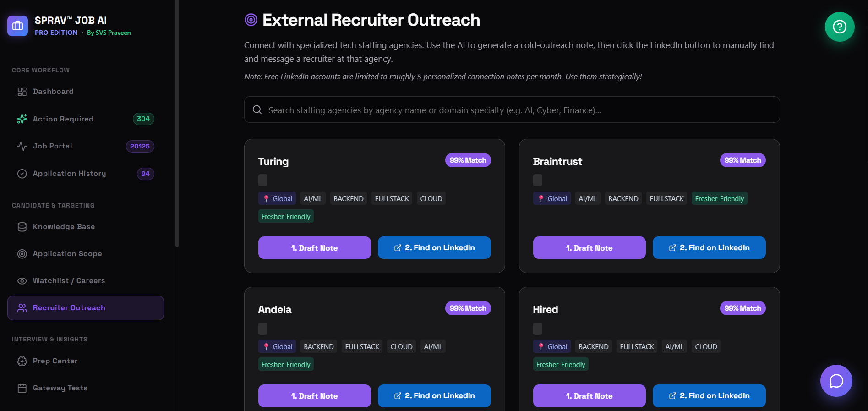Viewport: 868px width, 411px height.
Task: Click the Job Portal pulse icon
Action: tap(22, 146)
